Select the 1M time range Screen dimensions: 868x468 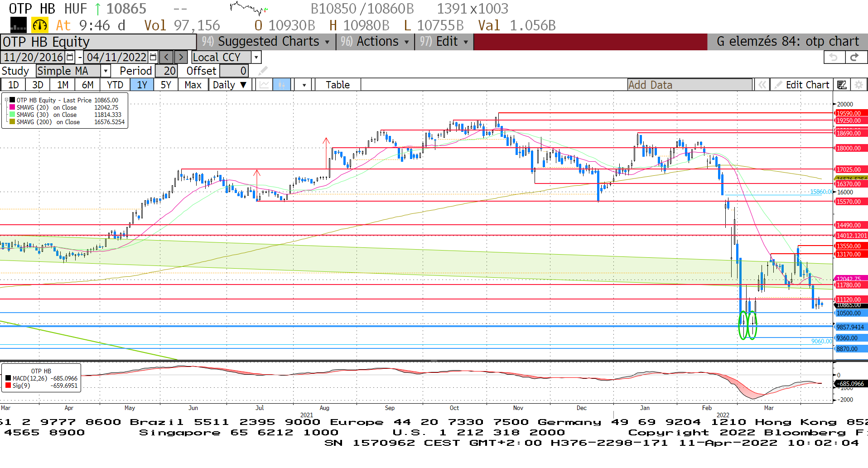(63, 85)
